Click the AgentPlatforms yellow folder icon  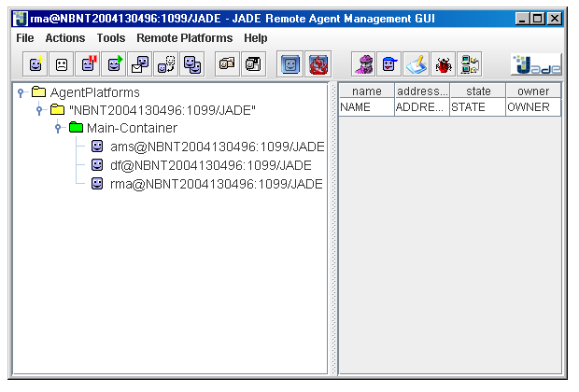tap(38, 91)
